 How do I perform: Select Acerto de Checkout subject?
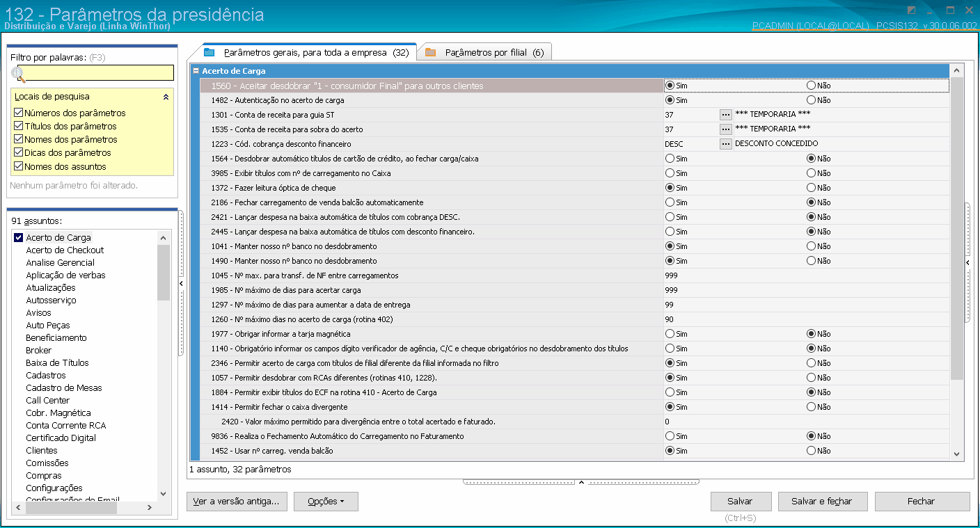click(65, 250)
